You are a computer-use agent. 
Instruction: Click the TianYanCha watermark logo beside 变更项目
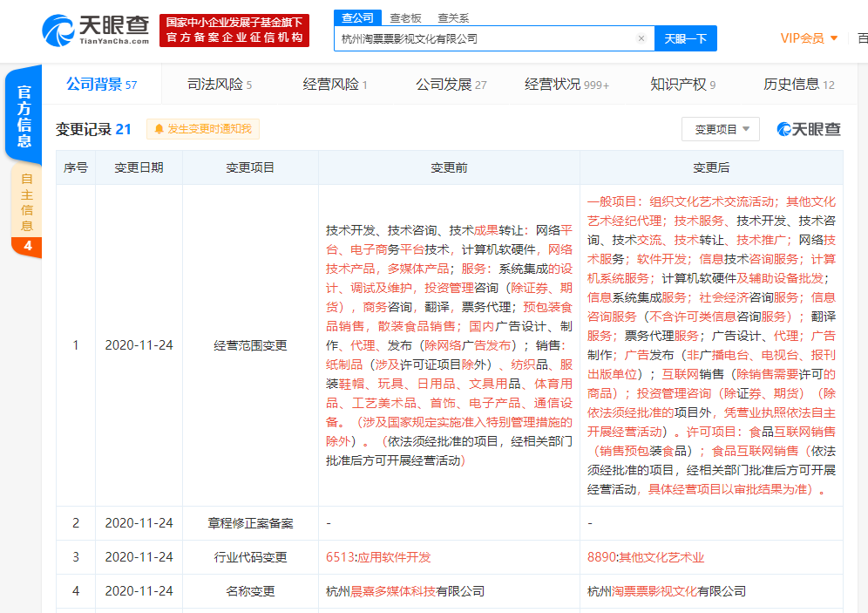point(809,129)
